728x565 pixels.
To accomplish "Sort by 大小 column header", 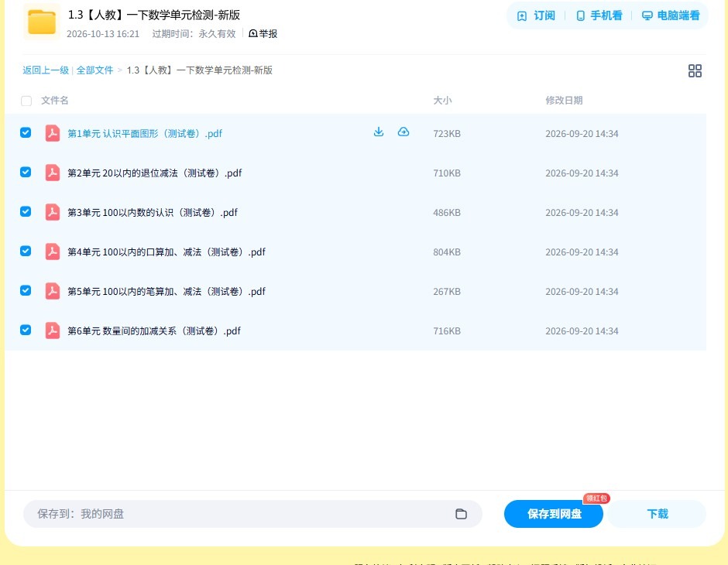I will point(442,100).
